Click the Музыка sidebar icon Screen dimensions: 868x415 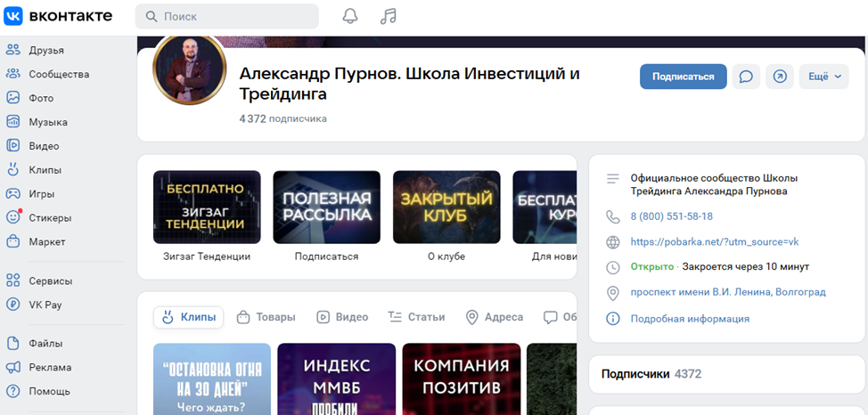click(12, 122)
